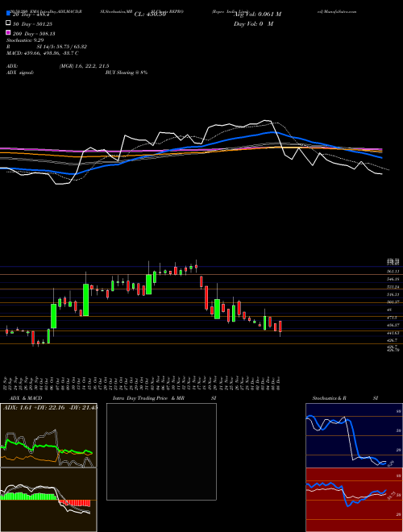Screen dimensions: 403x532
Task: Click the last red candlestick on the chart
Action: tap(280, 326)
